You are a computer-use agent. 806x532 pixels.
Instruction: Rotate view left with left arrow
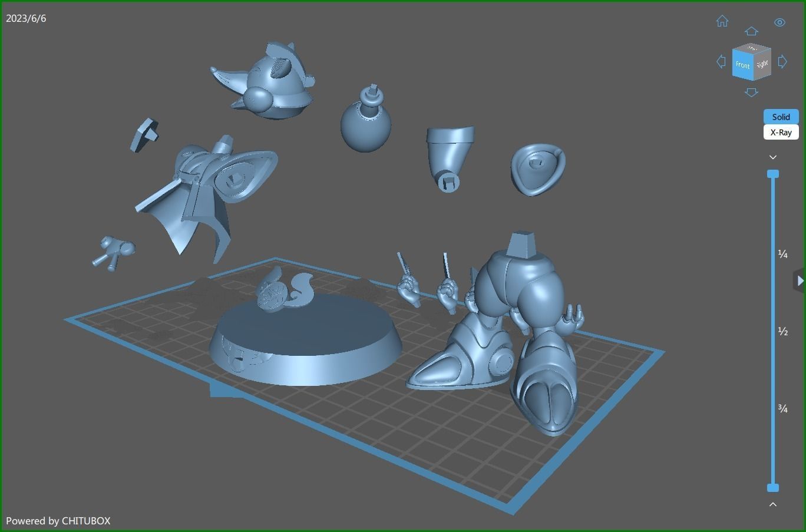coord(721,61)
